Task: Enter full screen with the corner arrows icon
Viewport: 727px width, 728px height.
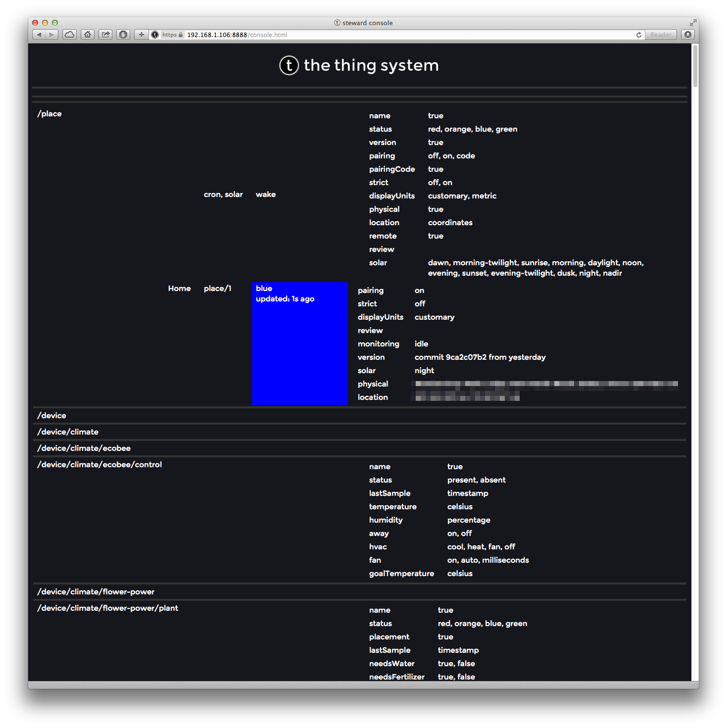Action: pyautogui.click(x=693, y=23)
